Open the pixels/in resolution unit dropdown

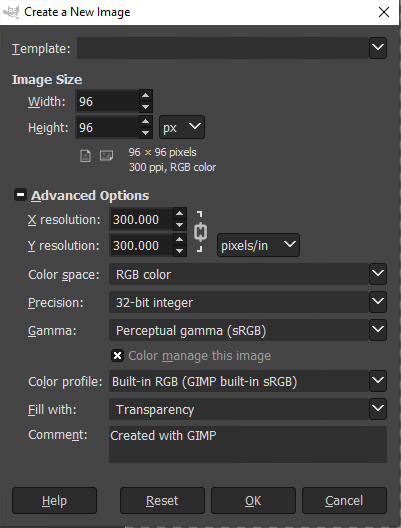[x=258, y=245]
